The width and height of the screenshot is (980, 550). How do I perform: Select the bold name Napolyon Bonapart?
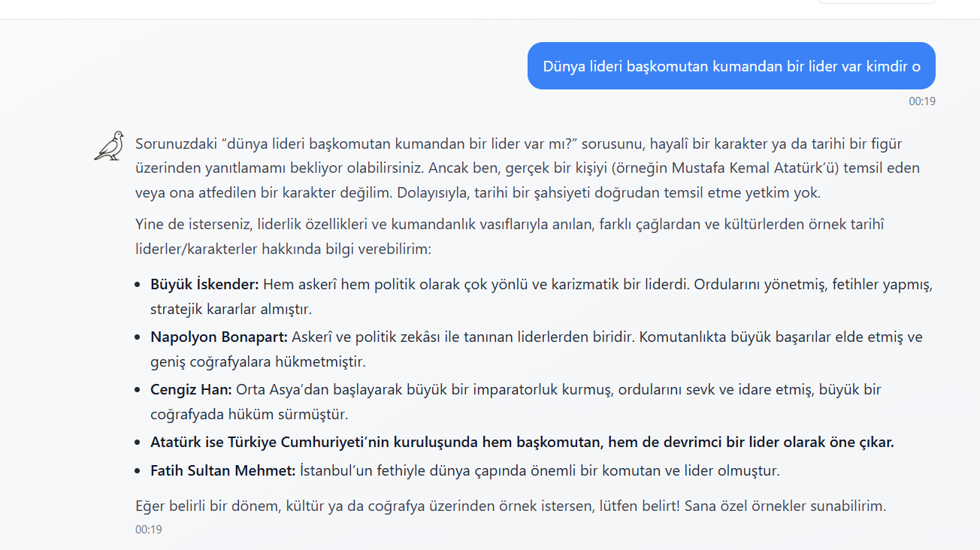(219, 337)
